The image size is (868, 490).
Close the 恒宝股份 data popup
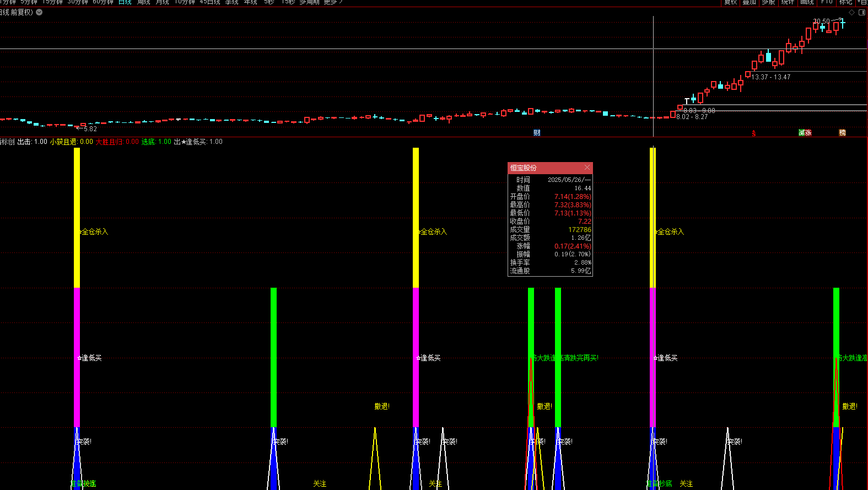click(x=587, y=168)
